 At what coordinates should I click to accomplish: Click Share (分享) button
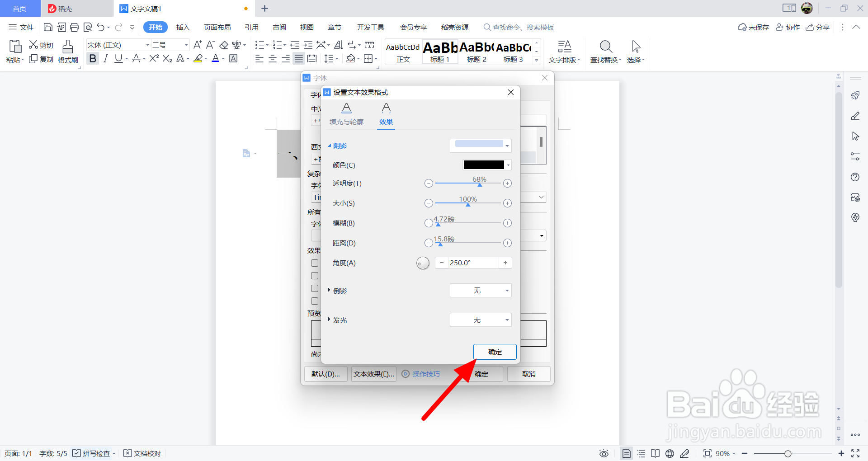click(817, 28)
